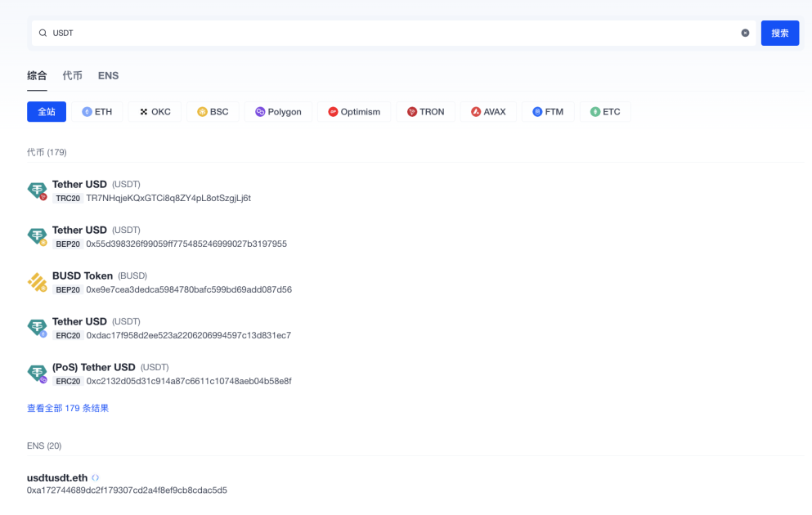This screenshot has width=812, height=515.
Task: Click the blue 搜索 button
Action: point(780,34)
